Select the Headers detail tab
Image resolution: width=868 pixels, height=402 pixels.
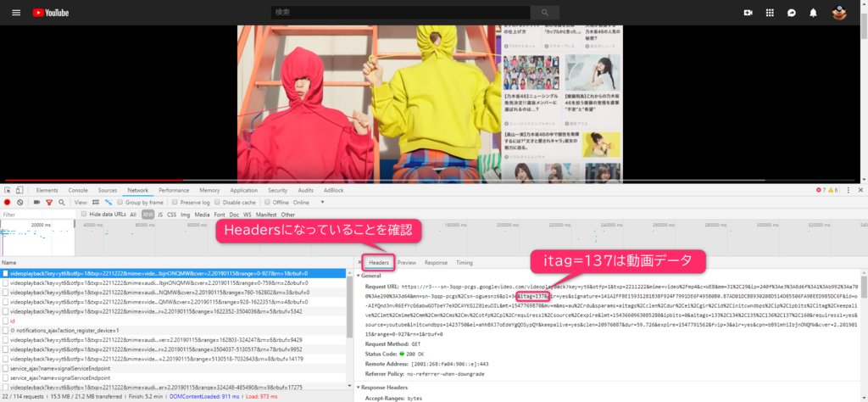click(x=379, y=262)
